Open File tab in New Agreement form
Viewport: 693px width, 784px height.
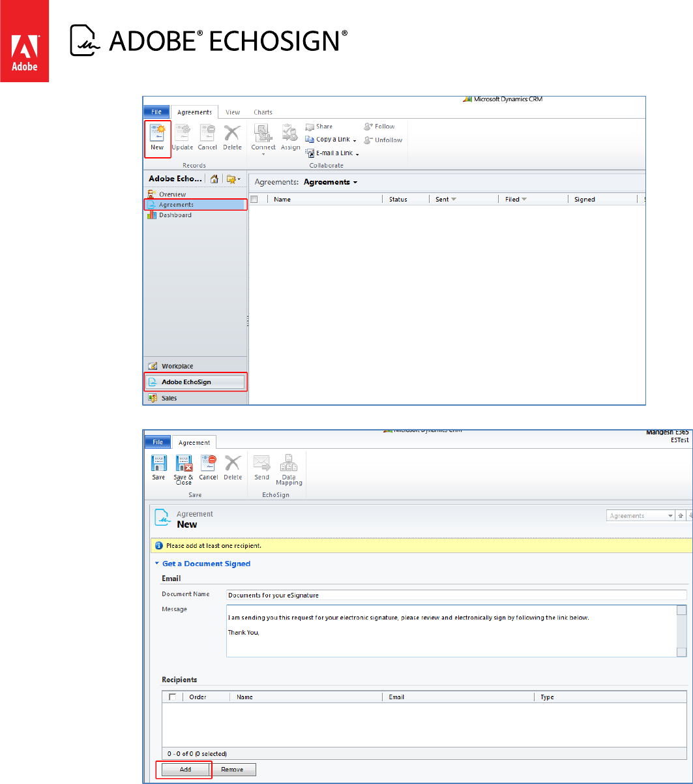point(158,442)
